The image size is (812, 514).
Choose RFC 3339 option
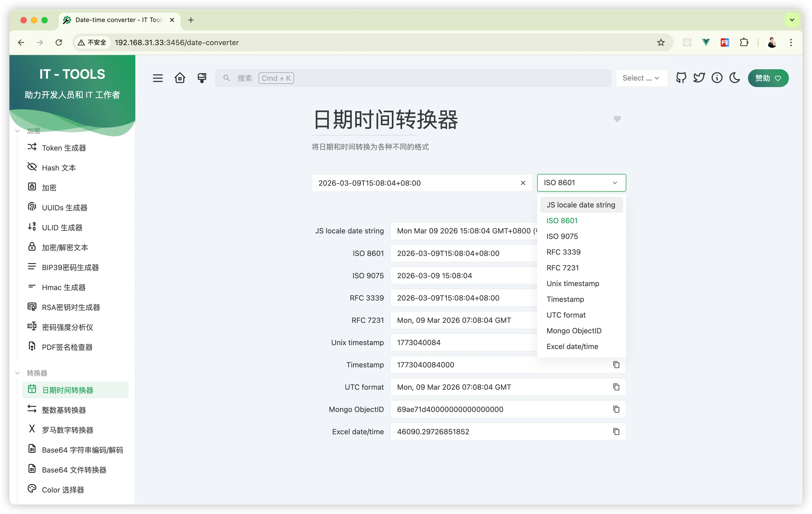coord(581,252)
